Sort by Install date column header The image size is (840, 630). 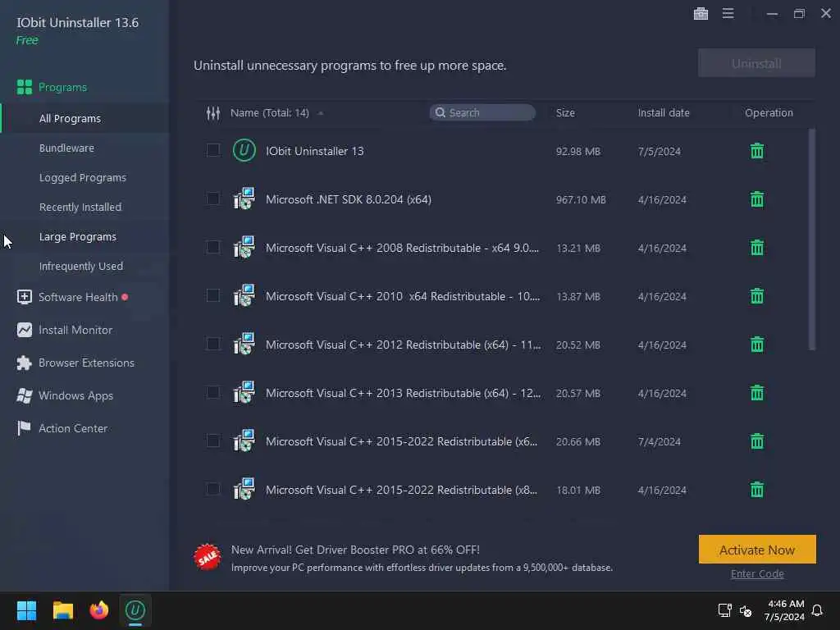click(663, 113)
